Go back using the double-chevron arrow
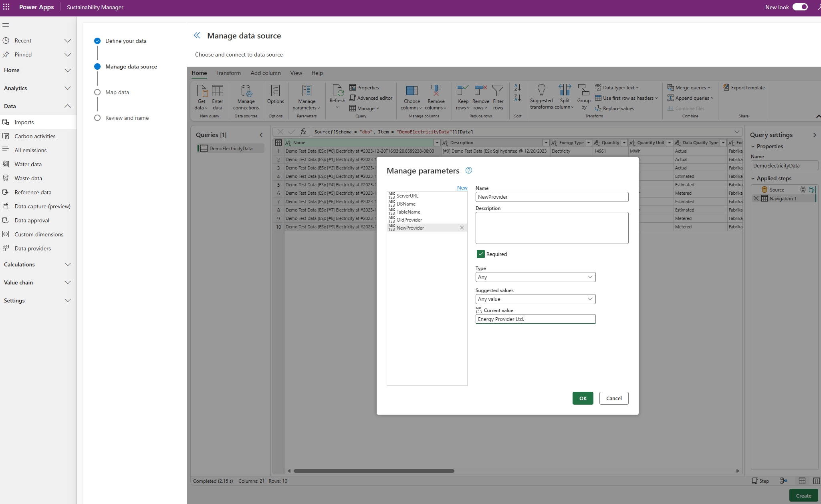 pos(197,36)
